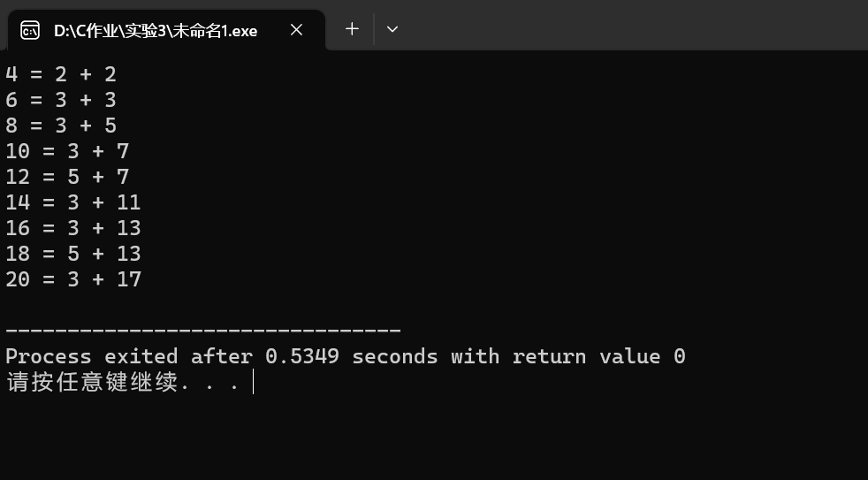Image resolution: width=868 pixels, height=480 pixels.
Task: Click the 请按任意键继续 prompt text
Action: pyautogui.click(x=92, y=382)
